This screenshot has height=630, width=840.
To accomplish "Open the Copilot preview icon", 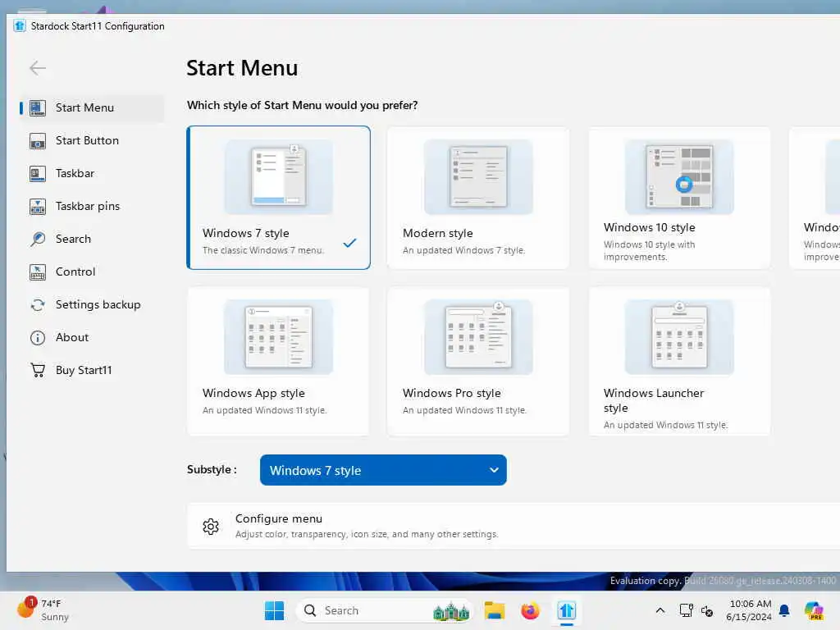I will pyautogui.click(x=814, y=610).
